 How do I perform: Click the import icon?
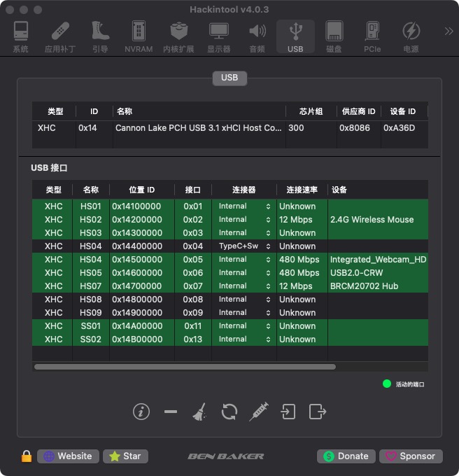pos(288,412)
